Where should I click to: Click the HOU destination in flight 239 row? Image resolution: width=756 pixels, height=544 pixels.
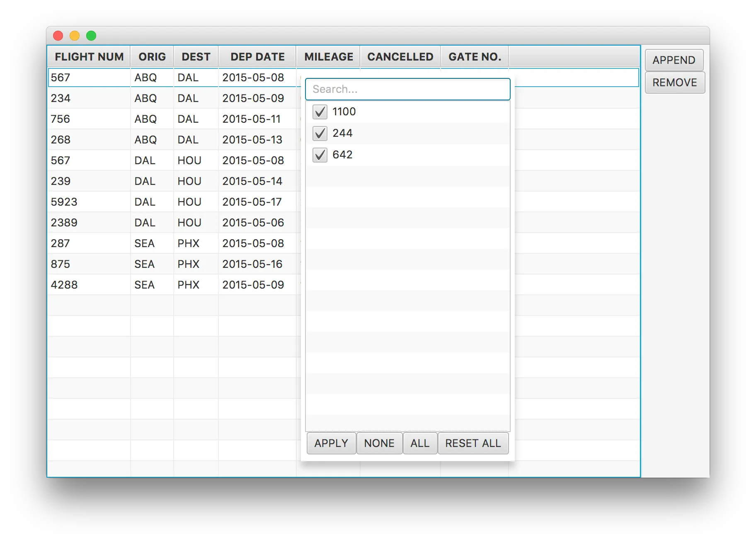[196, 181]
